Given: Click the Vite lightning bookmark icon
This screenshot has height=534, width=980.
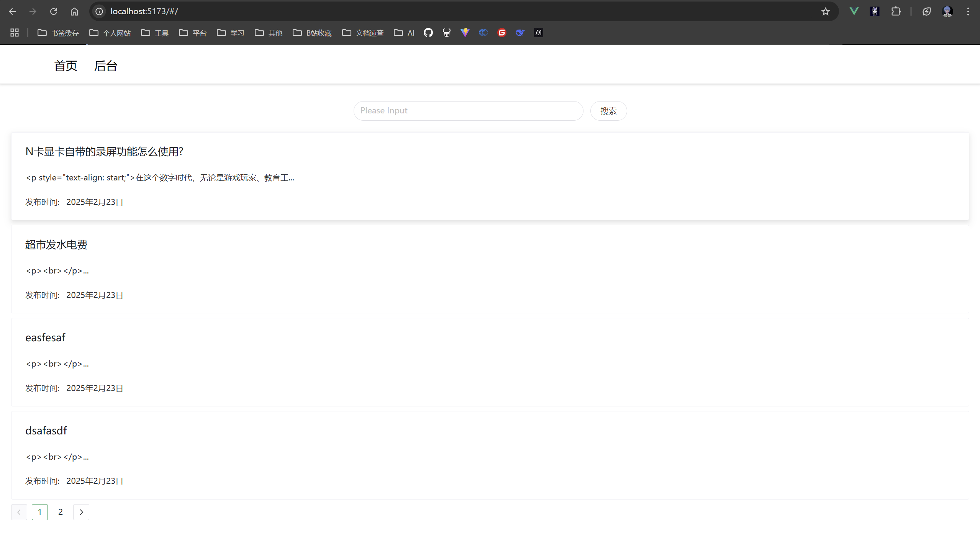Looking at the screenshot, I should pyautogui.click(x=465, y=33).
